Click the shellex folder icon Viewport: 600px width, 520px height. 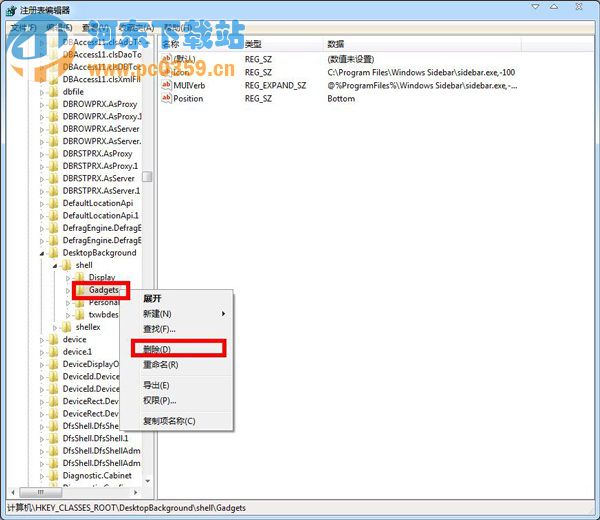tap(67, 327)
